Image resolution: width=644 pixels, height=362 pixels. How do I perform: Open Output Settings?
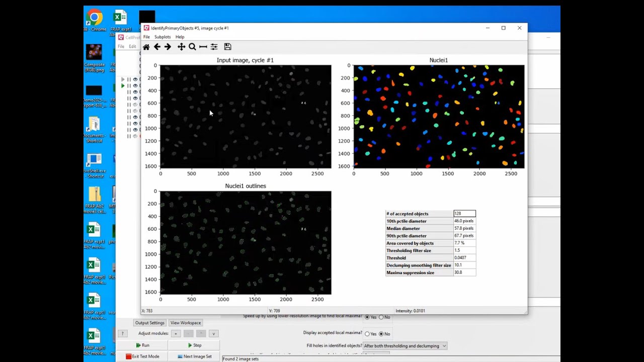[x=149, y=323]
